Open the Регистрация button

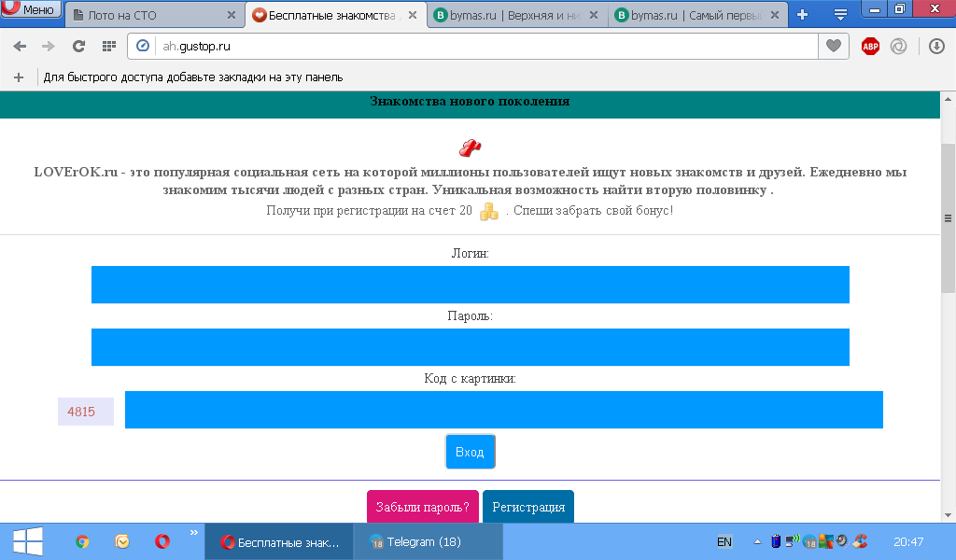click(x=528, y=507)
